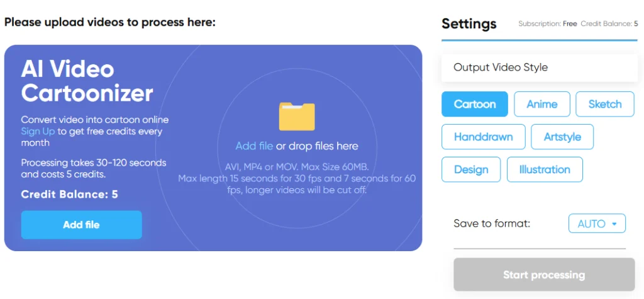644x299 pixels.
Task: Open the AUTO format dropdown
Action: tap(596, 223)
